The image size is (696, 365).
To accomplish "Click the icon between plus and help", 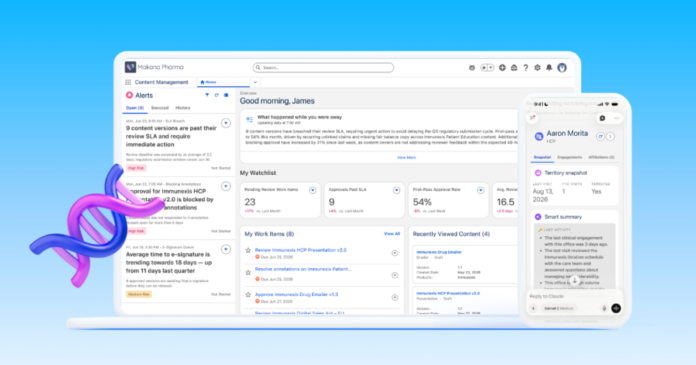I will (514, 67).
